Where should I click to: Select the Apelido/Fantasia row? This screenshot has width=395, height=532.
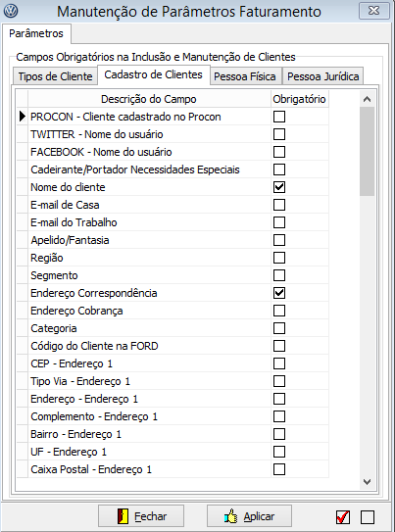[173, 240]
